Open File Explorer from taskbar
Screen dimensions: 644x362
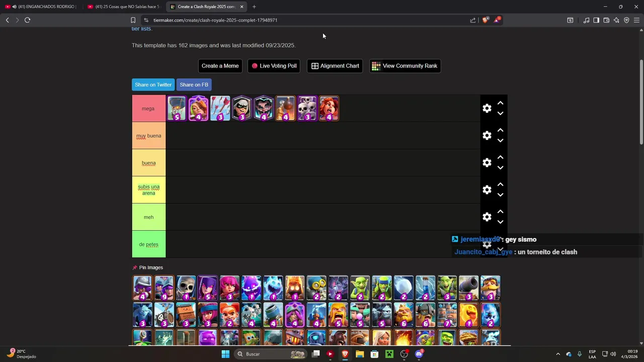[x=360, y=354]
